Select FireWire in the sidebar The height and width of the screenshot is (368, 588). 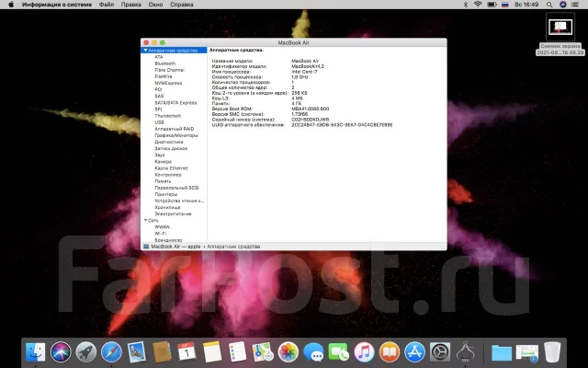[164, 76]
